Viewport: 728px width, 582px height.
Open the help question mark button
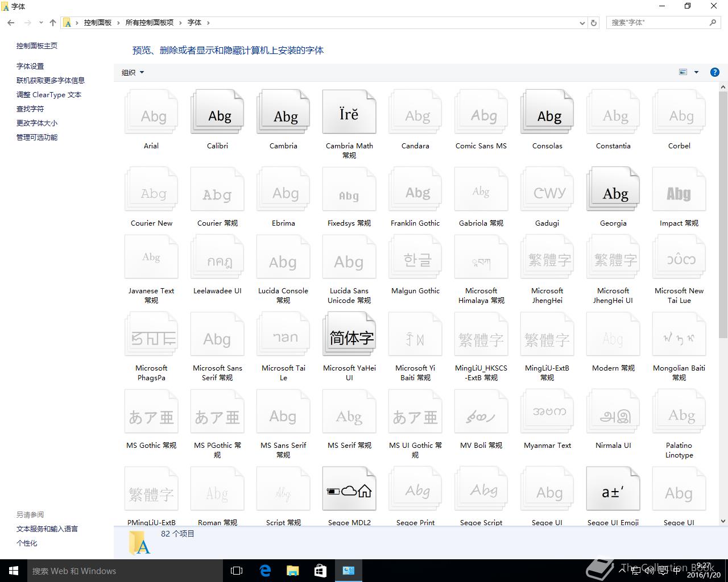715,72
